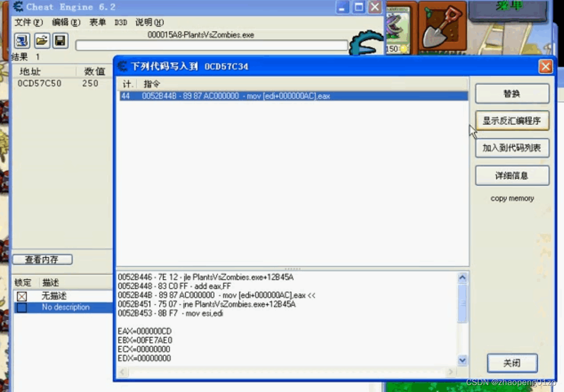Image resolution: width=564 pixels, height=392 pixels.
Task: Minimize the Cheat Engine main window
Action: pos(342,7)
